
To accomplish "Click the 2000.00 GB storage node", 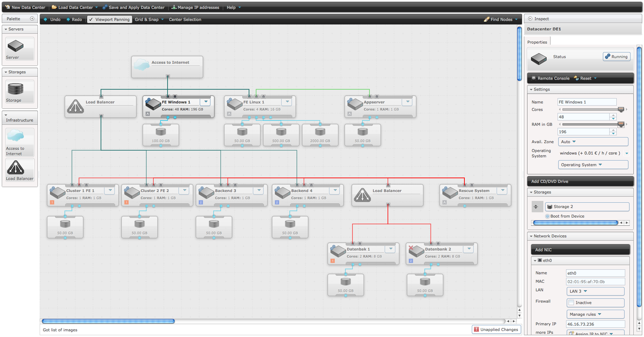I will pos(320,133).
